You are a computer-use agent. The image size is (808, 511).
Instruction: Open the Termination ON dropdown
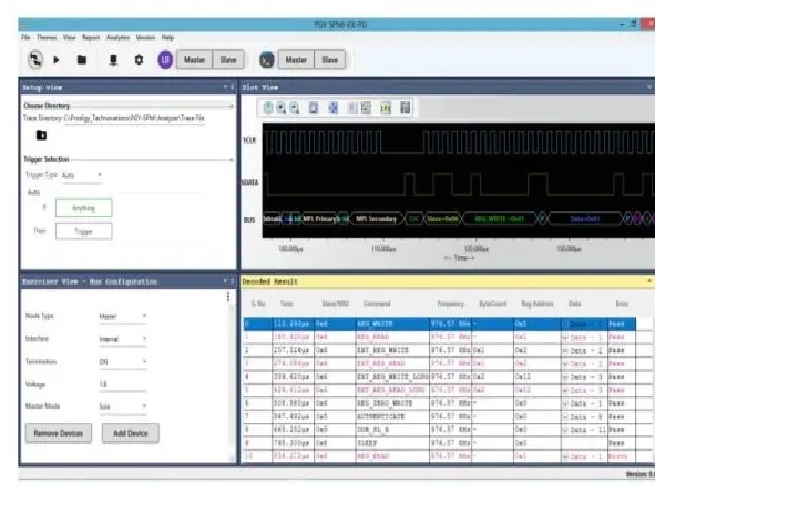click(x=123, y=362)
